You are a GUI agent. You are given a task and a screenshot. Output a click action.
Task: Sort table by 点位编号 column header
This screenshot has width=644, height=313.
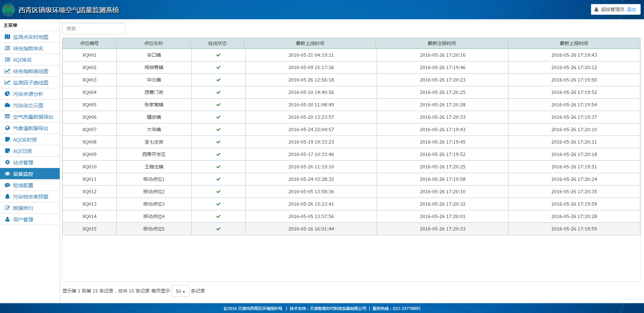(x=89, y=43)
